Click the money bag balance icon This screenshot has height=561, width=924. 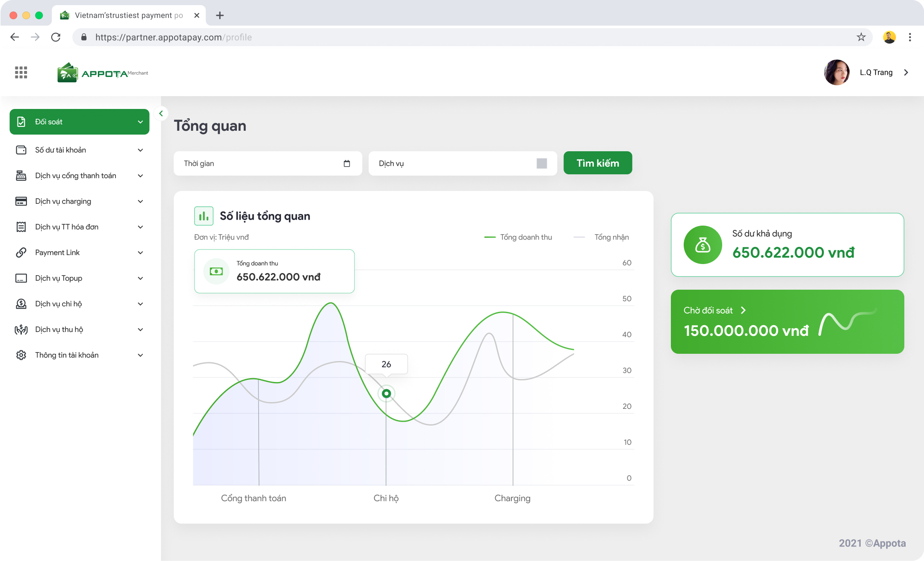click(703, 245)
